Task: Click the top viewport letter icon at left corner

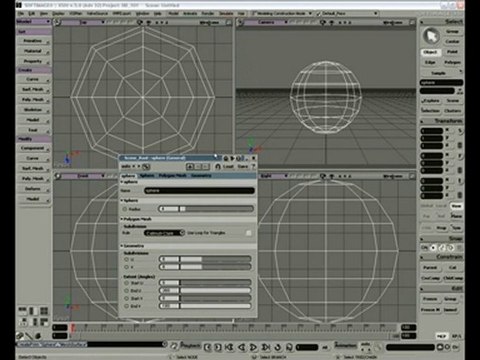Action: pos(57,22)
